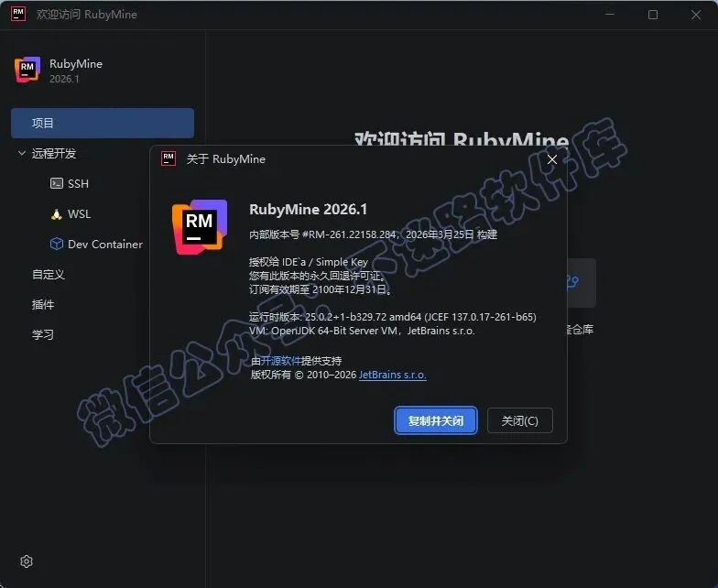The image size is (718, 588).
Task: Click the RM icon in main window title bar
Action: coord(18,14)
